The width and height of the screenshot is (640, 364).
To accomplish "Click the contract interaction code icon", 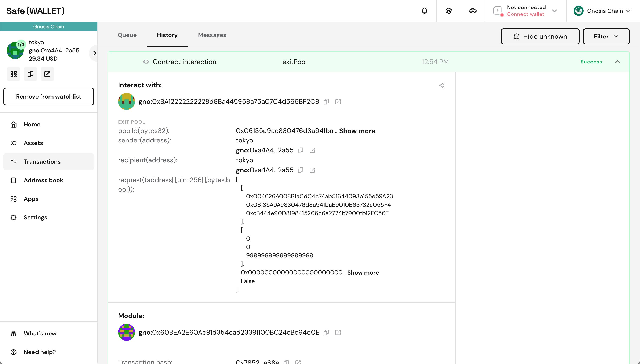I will (x=146, y=62).
